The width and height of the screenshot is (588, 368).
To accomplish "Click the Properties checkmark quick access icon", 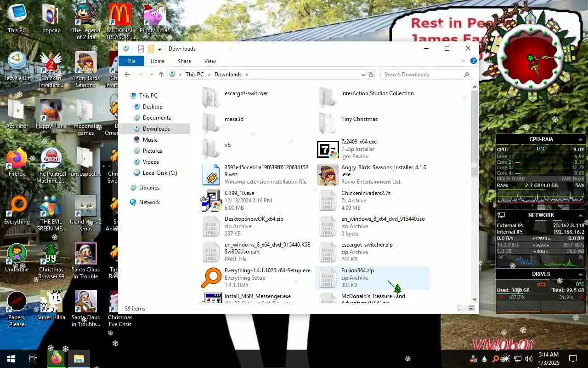I will (x=141, y=49).
